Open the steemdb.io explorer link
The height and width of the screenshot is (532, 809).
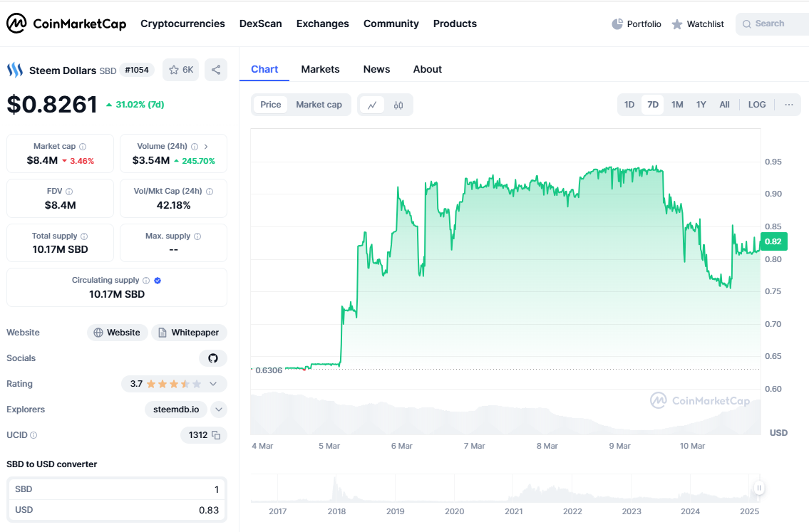pyautogui.click(x=176, y=410)
